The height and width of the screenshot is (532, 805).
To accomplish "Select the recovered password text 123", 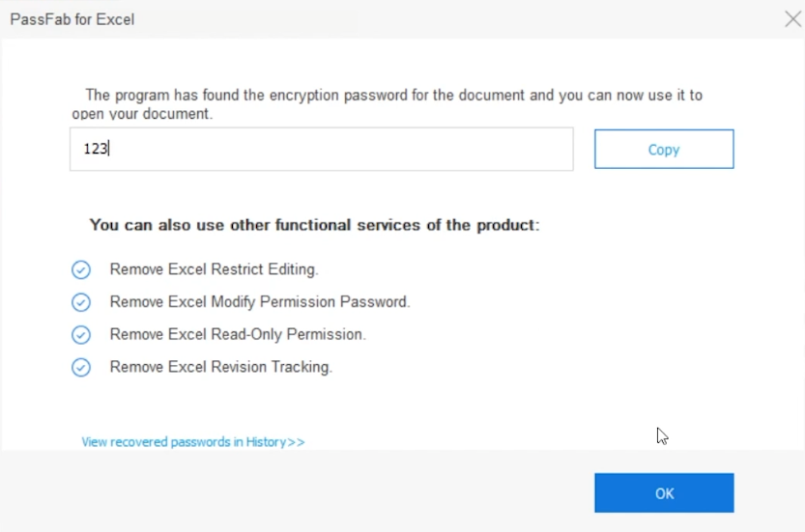I will point(95,150).
